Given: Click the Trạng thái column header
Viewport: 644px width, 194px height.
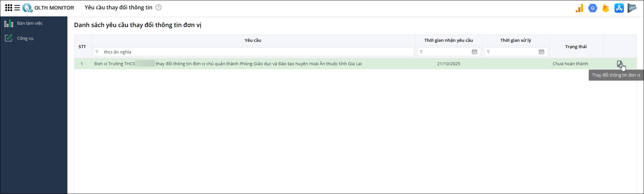Looking at the screenshot, I should pos(576,46).
